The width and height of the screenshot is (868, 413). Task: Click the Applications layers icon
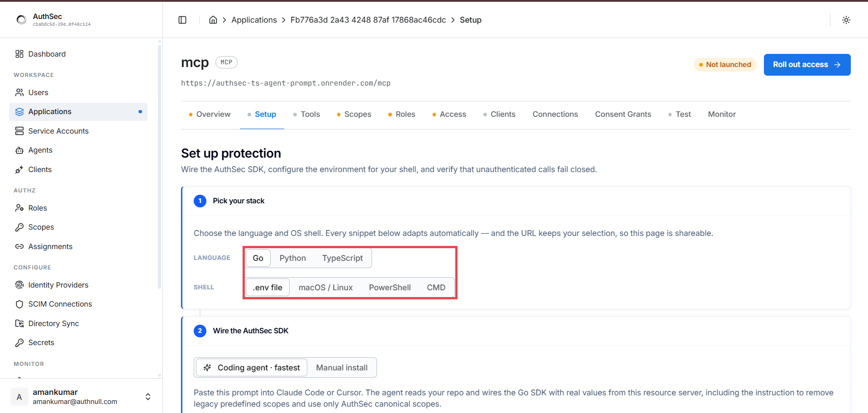pyautogui.click(x=19, y=112)
